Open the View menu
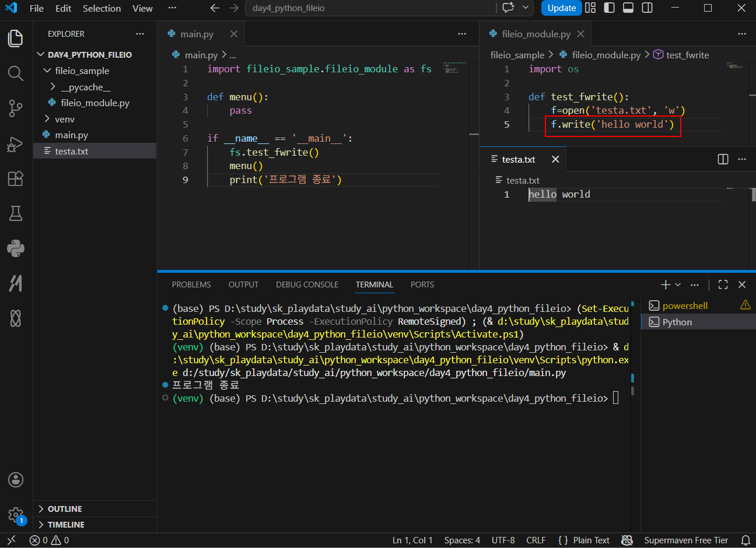The image size is (756, 548). [142, 8]
